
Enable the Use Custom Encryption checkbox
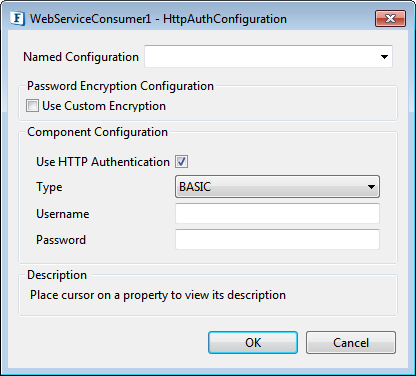tap(32, 106)
